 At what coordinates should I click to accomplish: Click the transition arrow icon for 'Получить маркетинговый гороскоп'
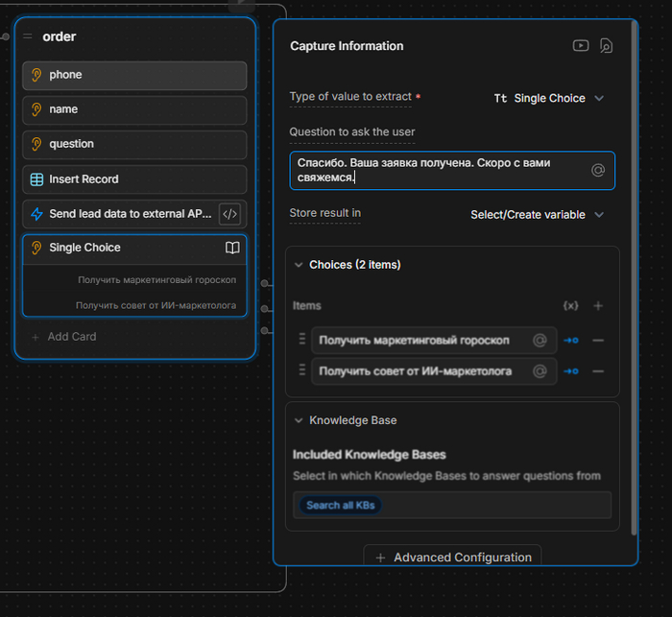pyautogui.click(x=571, y=341)
